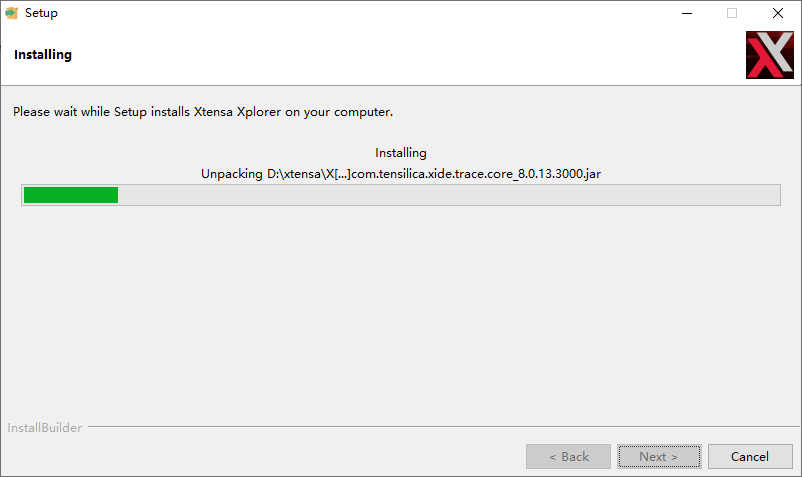Click the Unpacking jar file path text
The image size is (802, 477).
tap(400, 174)
